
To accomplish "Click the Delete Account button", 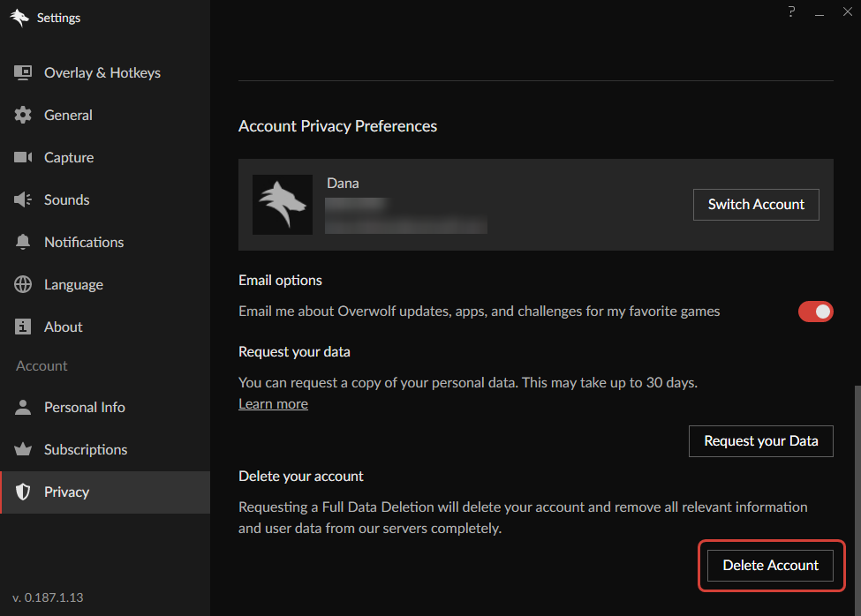I will [770, 566].
